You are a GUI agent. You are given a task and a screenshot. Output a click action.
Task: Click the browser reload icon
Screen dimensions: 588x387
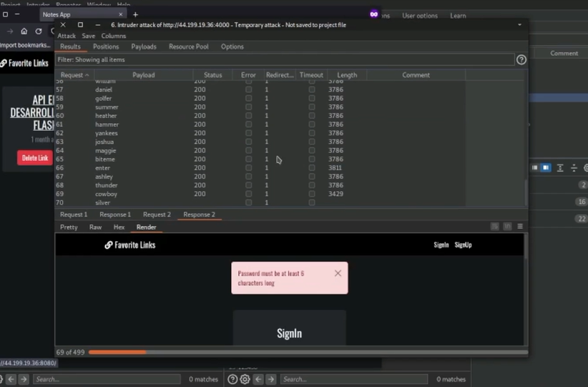coord(39,31)
